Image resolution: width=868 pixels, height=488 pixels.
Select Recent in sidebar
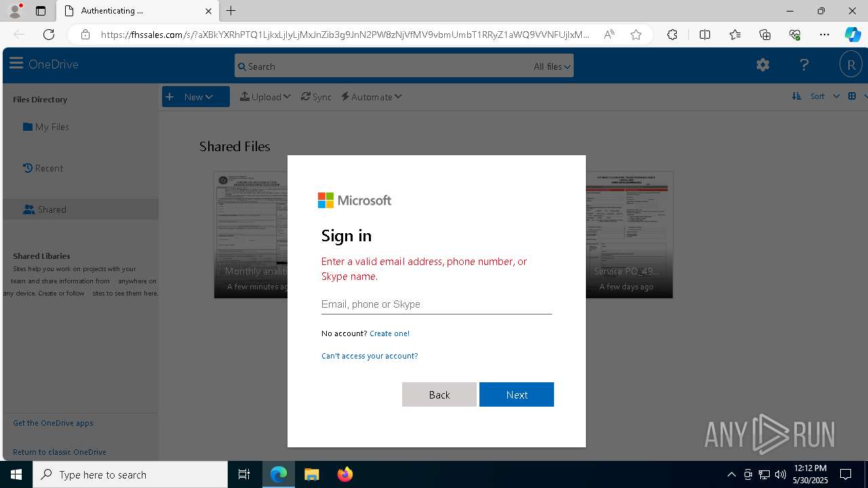pos(43,168)
